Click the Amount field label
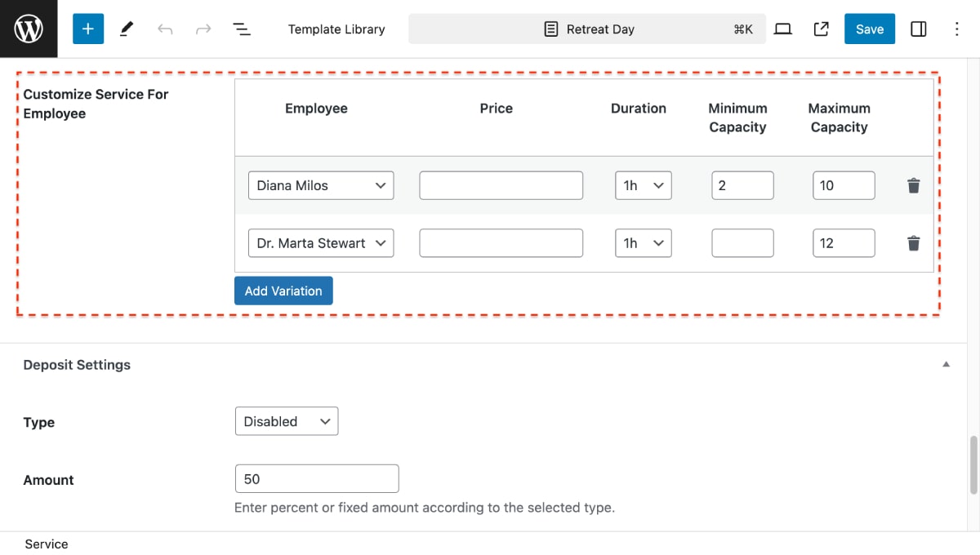 coord(48,480)
